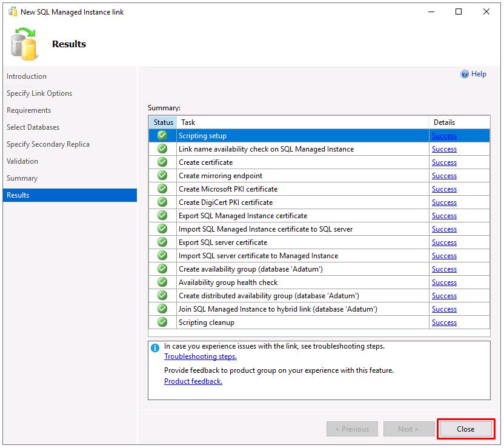
Task: Click the disabled Previous button
Action: pyautogui.click(x=352, y=429)
